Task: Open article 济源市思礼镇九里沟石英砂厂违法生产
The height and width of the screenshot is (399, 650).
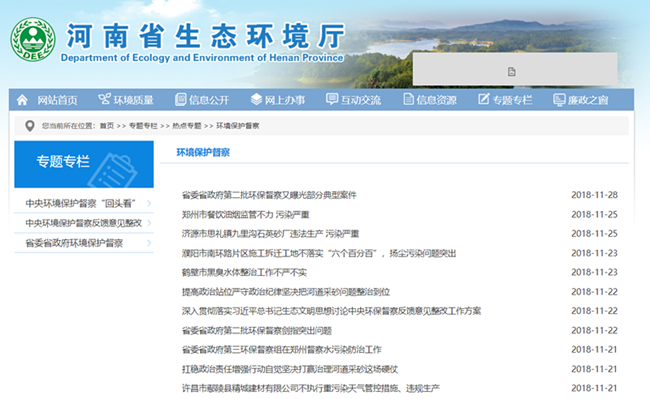Action: [270, 234]
